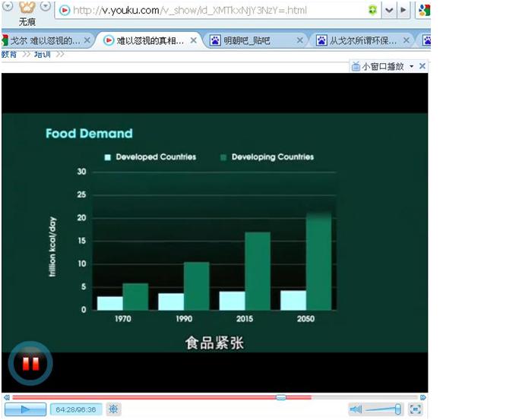The width and height of the screenshot is (519, 420).
Task: Open the address bar history dropdown
Action: pyautogui.click(x=389, y=10)
